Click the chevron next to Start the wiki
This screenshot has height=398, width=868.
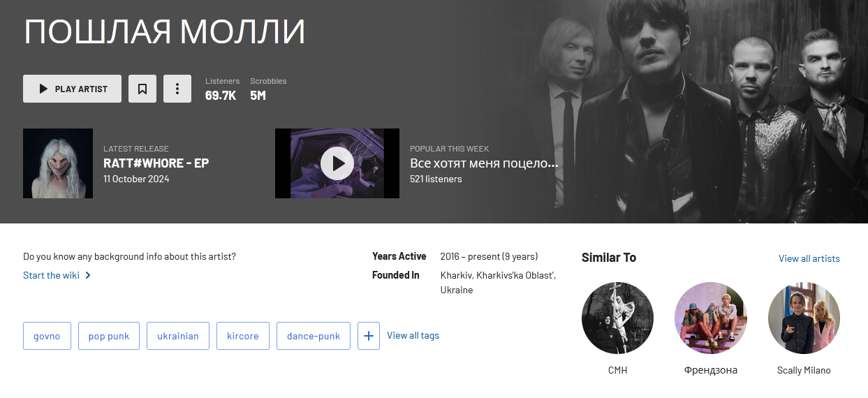(88, 275)
